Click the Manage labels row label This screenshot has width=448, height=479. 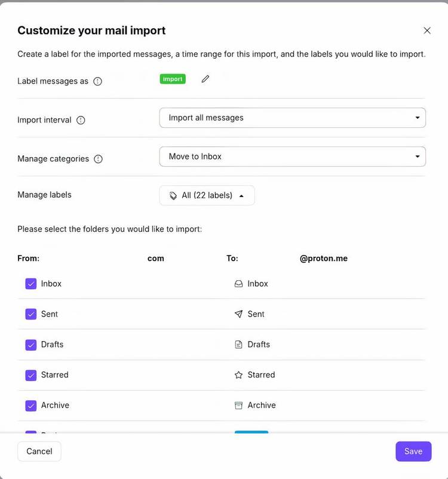pyautogui.click(x=44, y=195)
